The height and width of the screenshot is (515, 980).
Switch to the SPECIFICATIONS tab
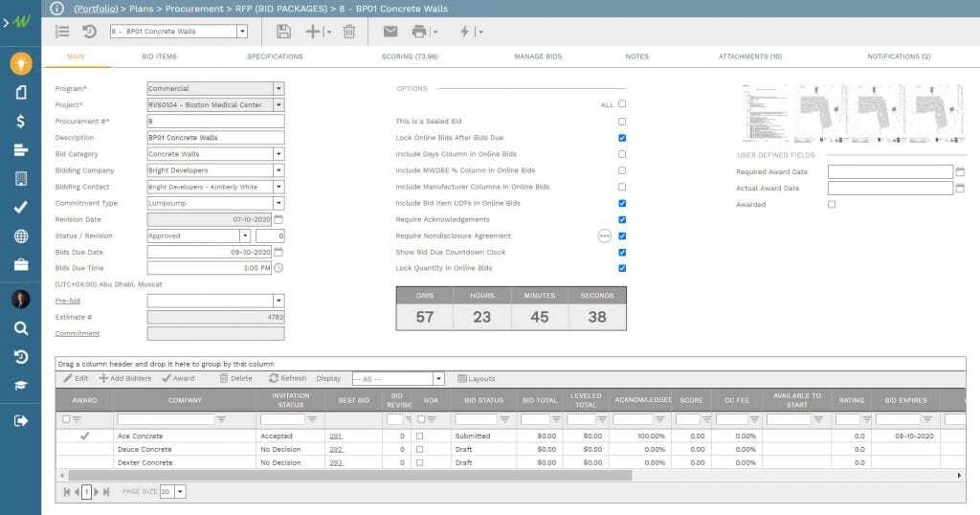(275, 56)
